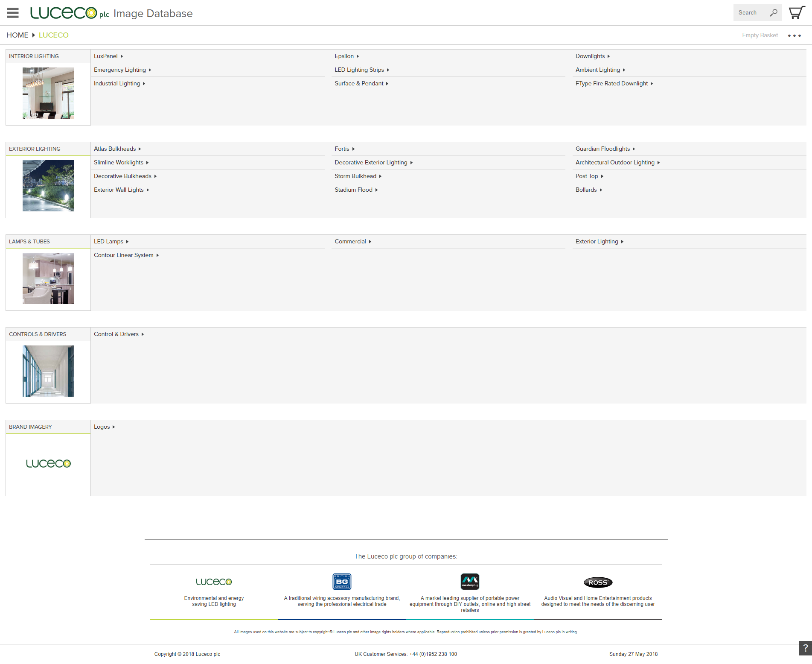812x664 pixels.
Task: Click the Luceco plc header logo
Action: coord(70,13)
